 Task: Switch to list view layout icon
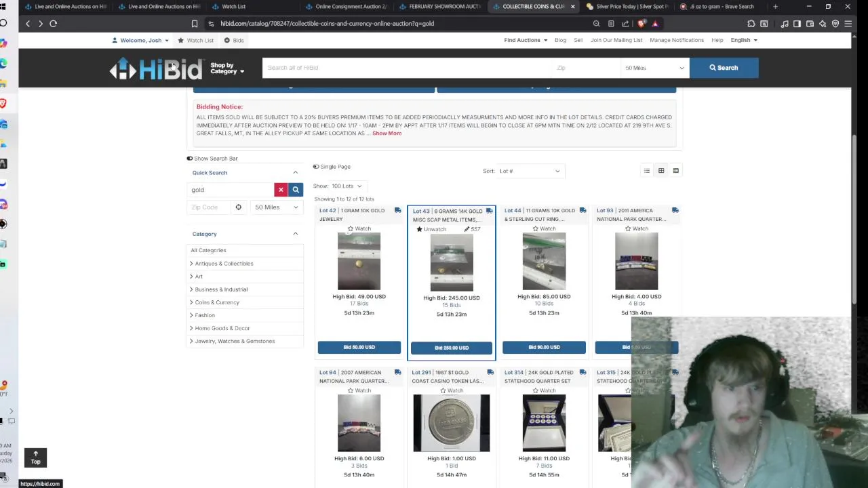coord(647,171)
